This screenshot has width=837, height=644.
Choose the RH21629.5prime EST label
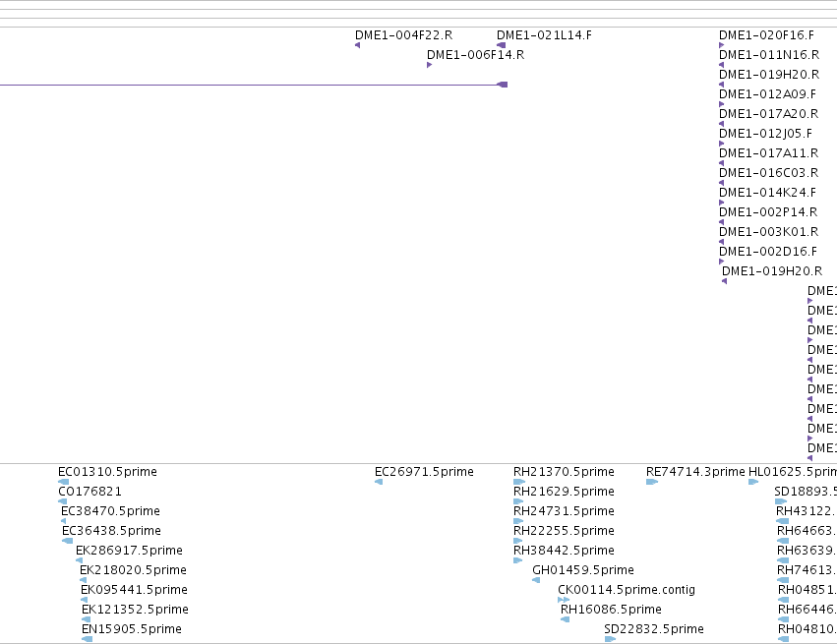pyautogui.click(x=564, y=492)
